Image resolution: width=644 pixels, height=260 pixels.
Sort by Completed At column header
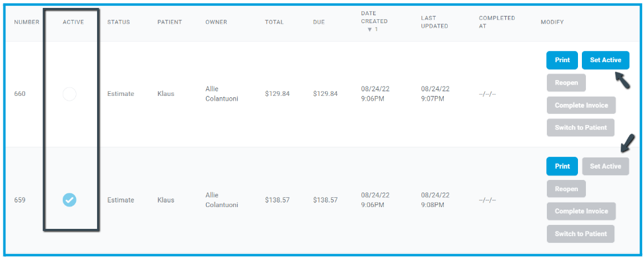point(497,22)
